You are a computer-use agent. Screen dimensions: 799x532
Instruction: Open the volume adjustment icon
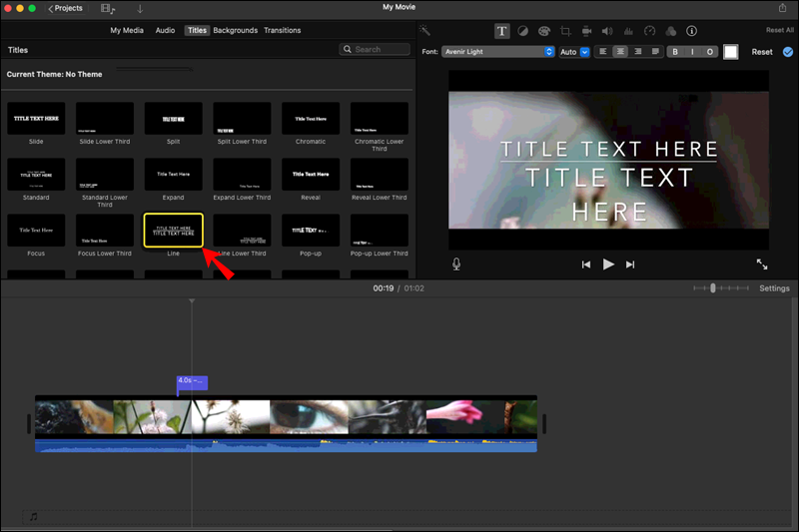(x=607, y=31)
